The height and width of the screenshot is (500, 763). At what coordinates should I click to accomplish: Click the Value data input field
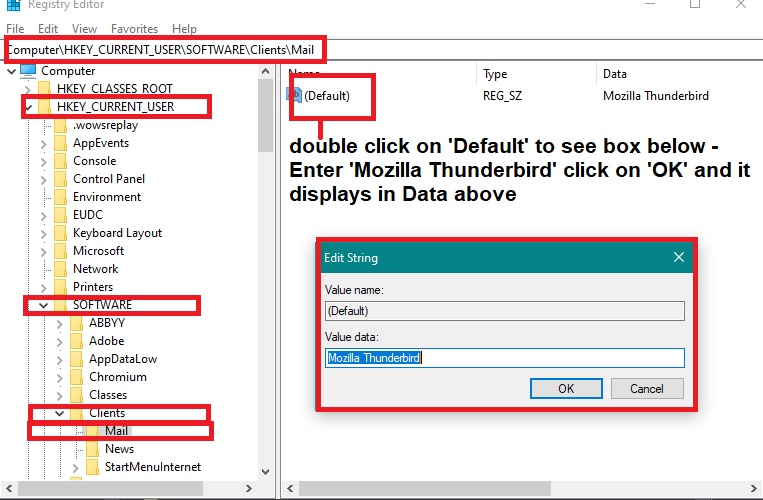click(505, 358)
